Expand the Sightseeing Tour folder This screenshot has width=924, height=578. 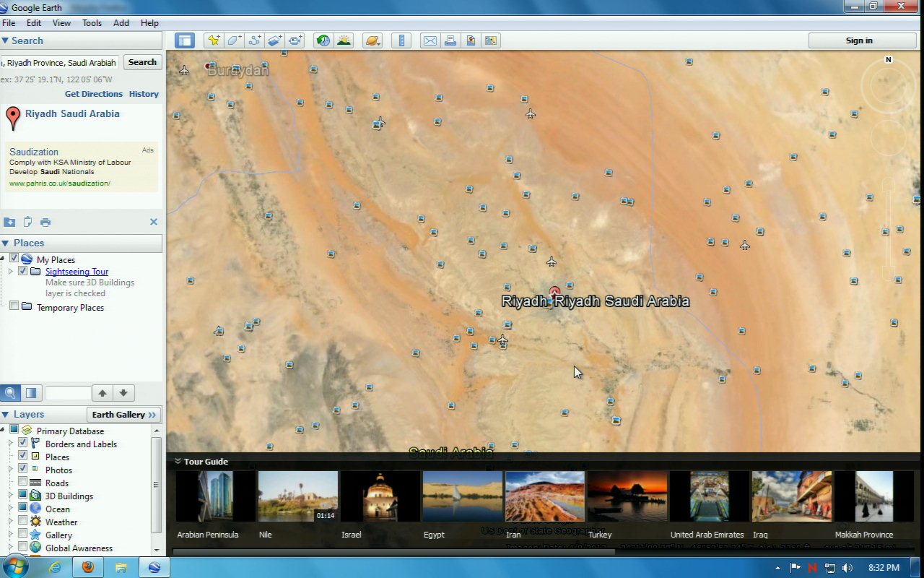pos(10,272)
